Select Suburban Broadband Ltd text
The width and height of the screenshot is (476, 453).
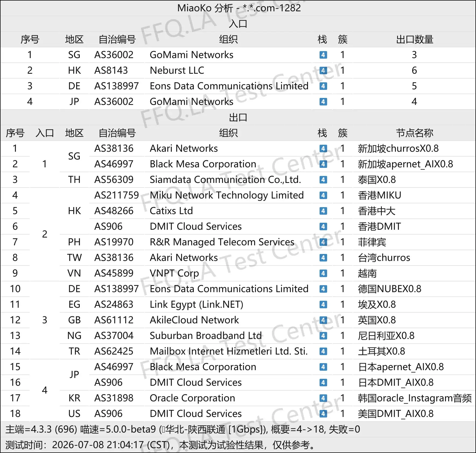pos(206,336)
